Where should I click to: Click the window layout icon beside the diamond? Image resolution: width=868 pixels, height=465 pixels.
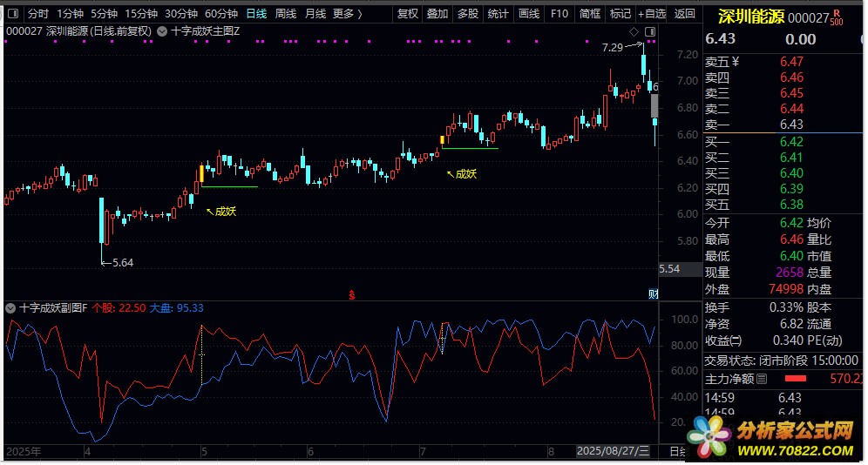click(x=650, y=31)
